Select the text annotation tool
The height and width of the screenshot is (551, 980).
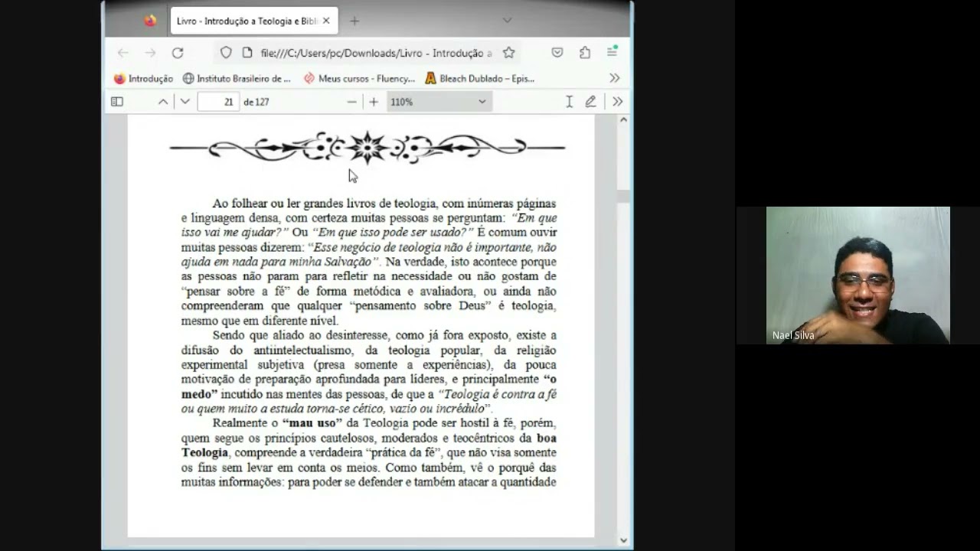569,102
